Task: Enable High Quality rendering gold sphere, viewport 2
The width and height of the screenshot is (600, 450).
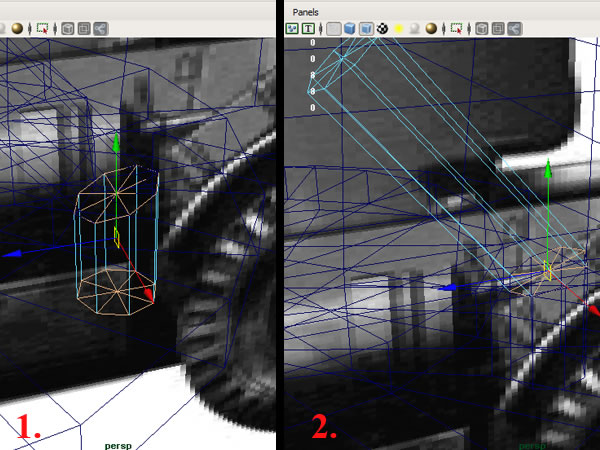Action: coord(431,28)
